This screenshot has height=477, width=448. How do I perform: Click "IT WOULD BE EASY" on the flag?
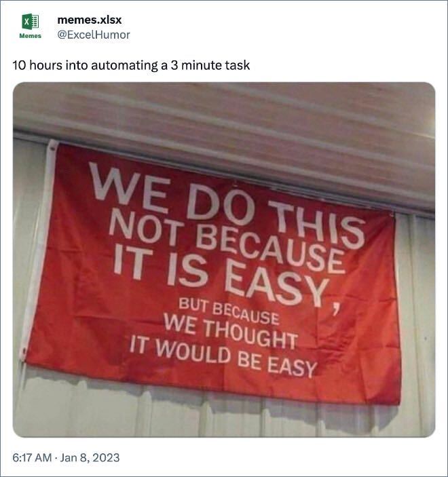point(223,356)
